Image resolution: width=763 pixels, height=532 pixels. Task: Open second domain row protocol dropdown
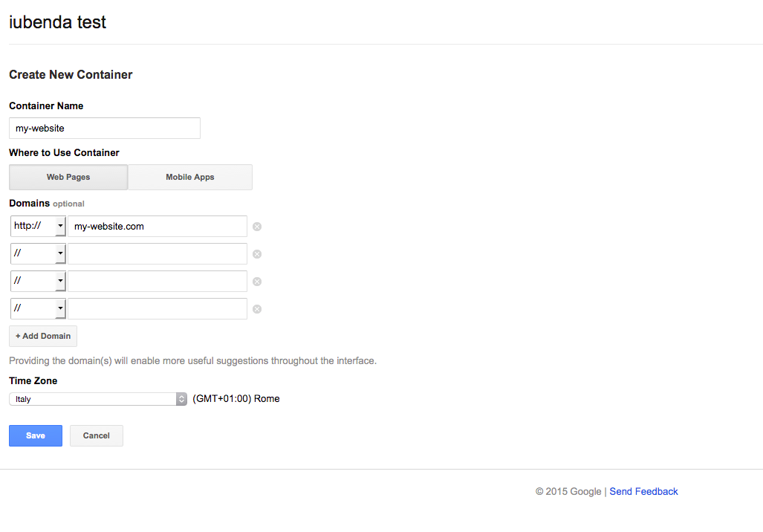pyautogui.click(x=38, y=254)
